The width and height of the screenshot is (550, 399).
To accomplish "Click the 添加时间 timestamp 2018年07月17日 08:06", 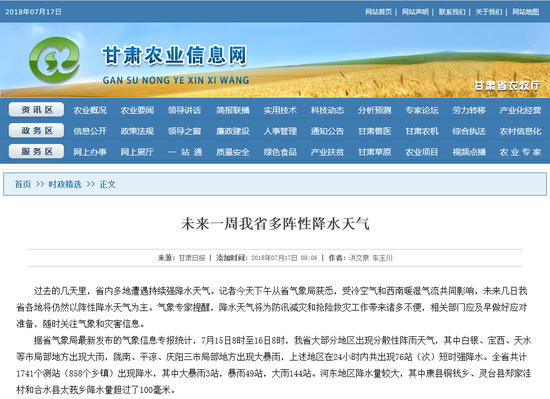I will 284,258.
